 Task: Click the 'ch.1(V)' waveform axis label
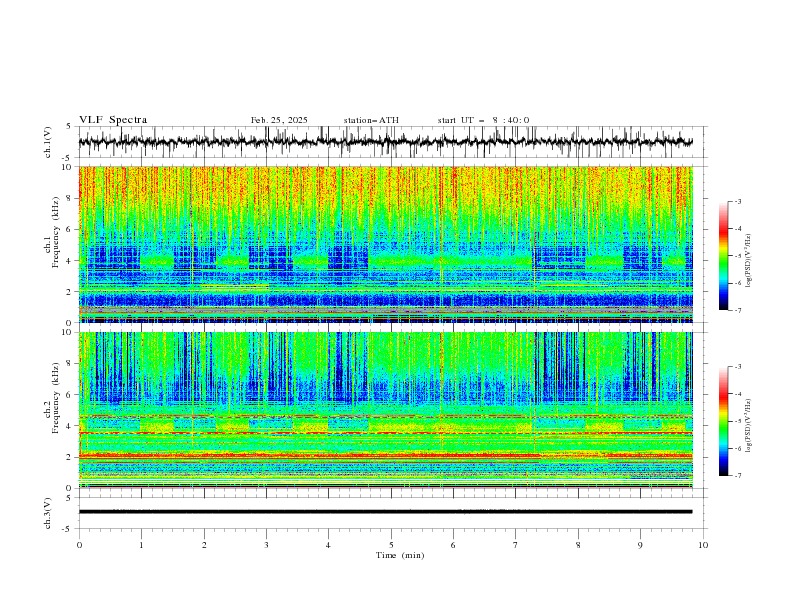tap(48, 142)
